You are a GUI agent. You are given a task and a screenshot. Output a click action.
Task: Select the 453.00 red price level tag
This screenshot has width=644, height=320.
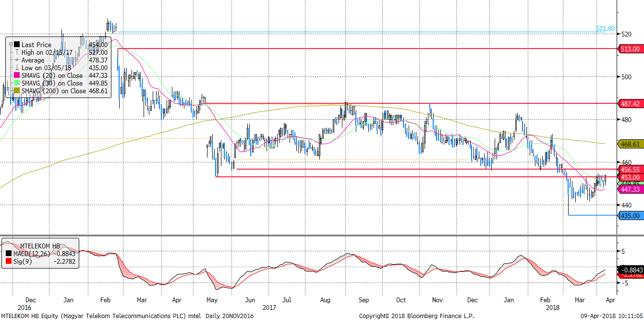pos(630,177)
